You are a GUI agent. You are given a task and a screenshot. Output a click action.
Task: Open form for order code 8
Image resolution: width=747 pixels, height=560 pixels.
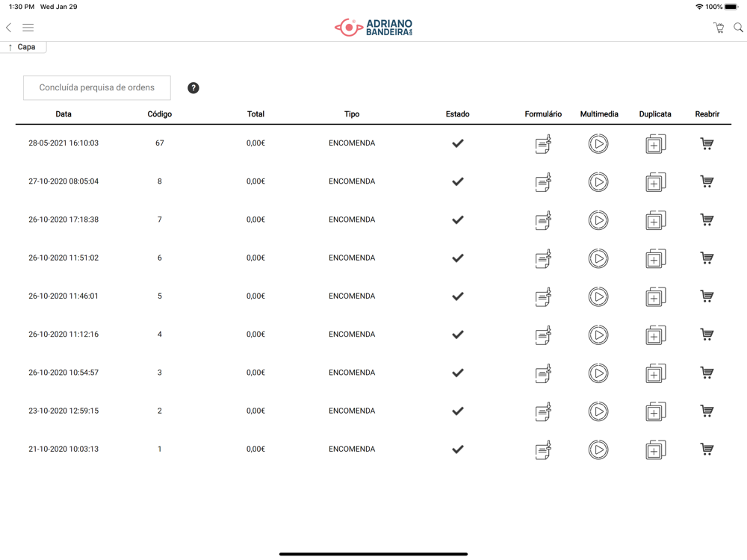[543, 182]
